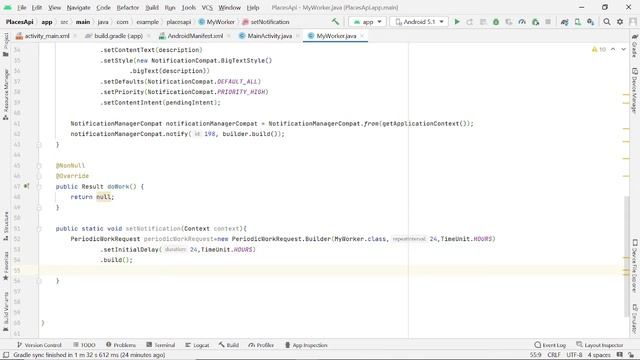This screenshot has height=360, width=640.
Task: Open the Project tool window sidebar icon
Action: click(x=6, y=44)
